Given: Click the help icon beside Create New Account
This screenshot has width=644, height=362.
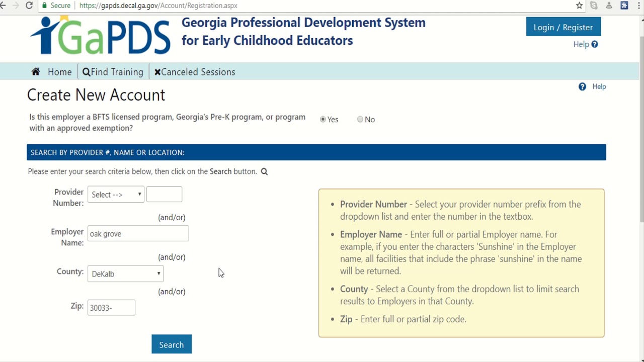Looking at the screenshot, I should [582, 86].
